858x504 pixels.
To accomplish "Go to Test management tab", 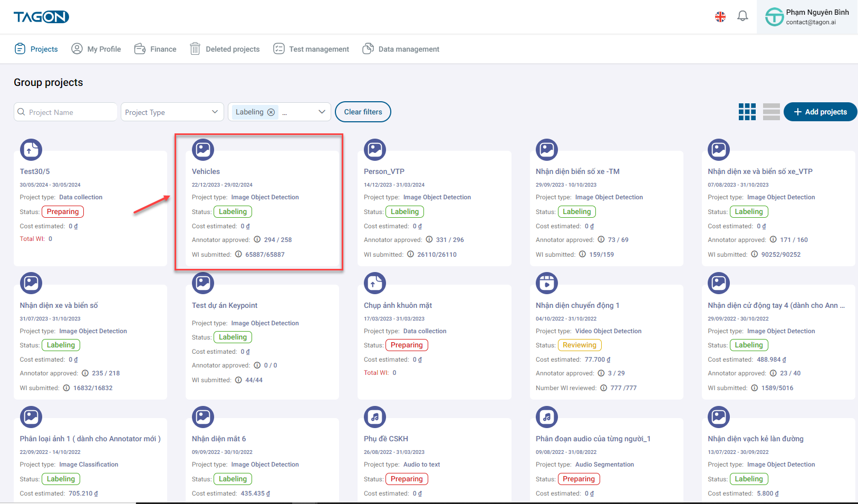I will [311, 49].
